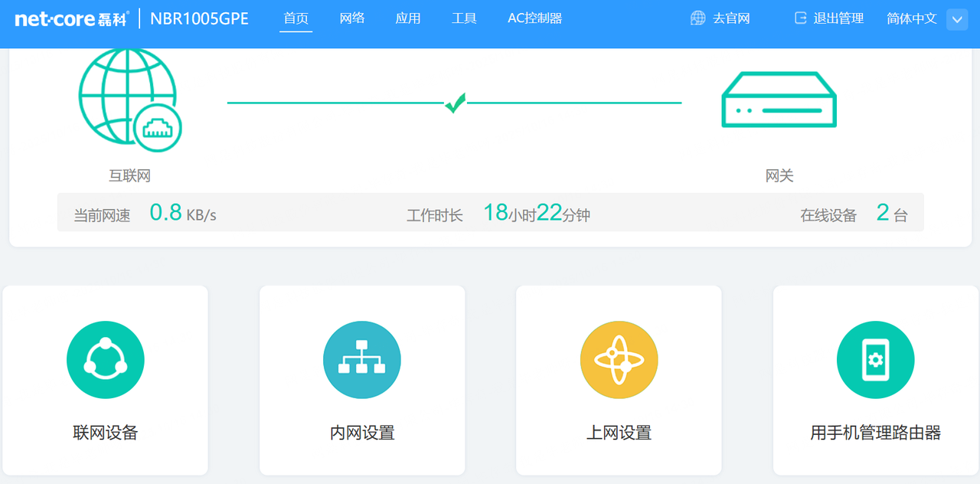Log out using 退出管理
980x484 pixels.
click(838, 18)
